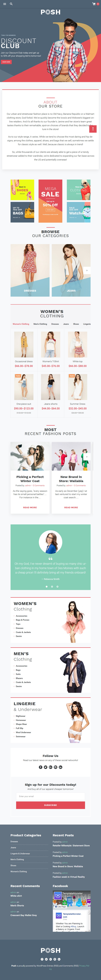Click Read More under Winter Coat post
Image resolution: width=101 pixels, height=980 pixels.
coord(30,507)
